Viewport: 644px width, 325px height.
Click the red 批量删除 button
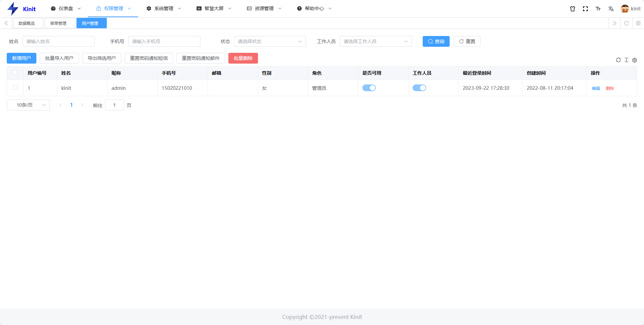click(x=243, y=58)
